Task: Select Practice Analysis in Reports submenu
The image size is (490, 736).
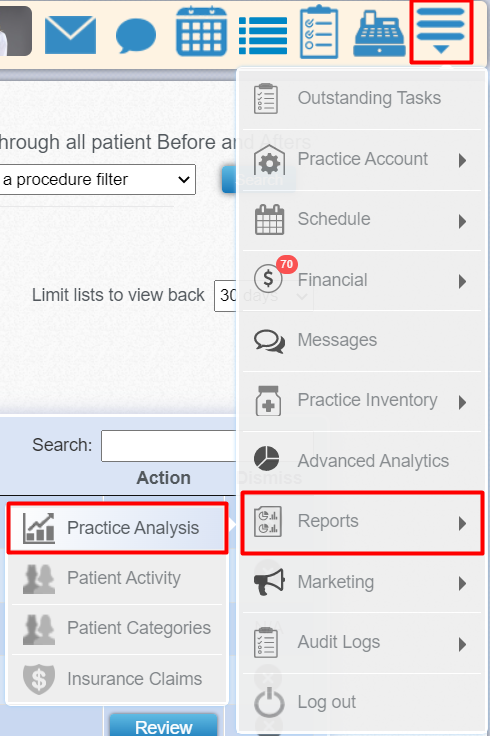Action: pos(118,528)
